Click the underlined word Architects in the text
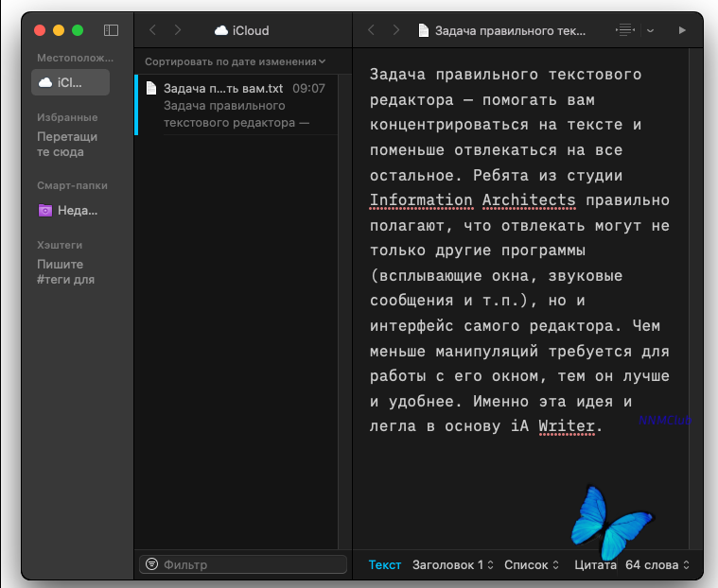The image size is (718, 588). [529, 200]
